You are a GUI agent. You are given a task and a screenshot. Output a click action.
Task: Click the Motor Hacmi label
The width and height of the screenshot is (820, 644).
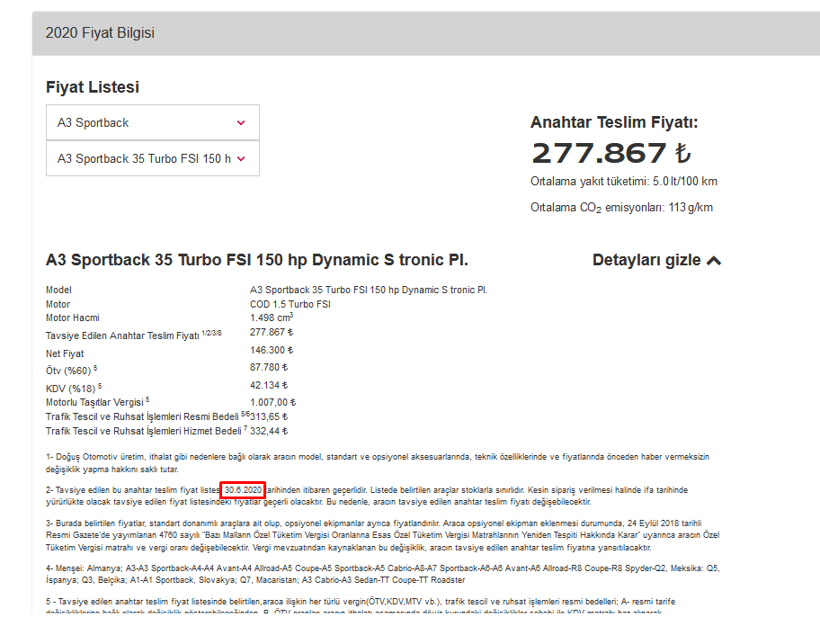(73, 318)
